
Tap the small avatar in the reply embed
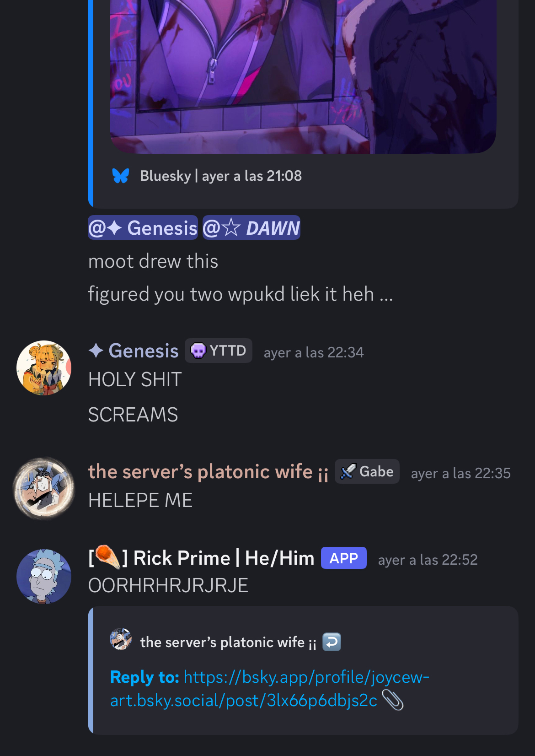pos(121,639)
